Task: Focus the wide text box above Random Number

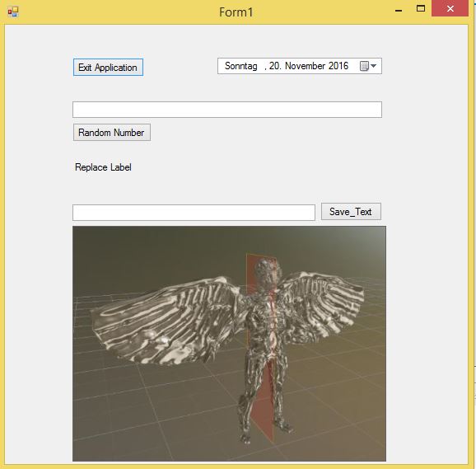Action: [227, 110]
